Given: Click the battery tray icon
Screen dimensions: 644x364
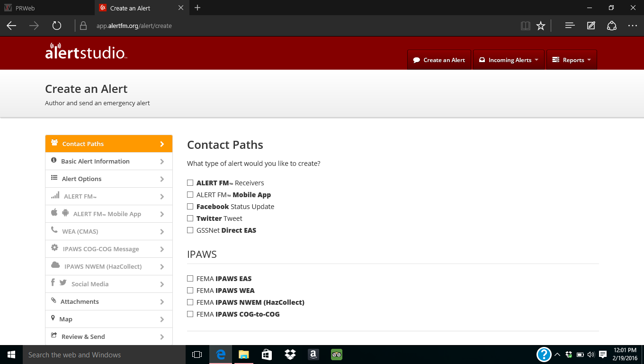Looking at the screenshot, I should (580, 355).
